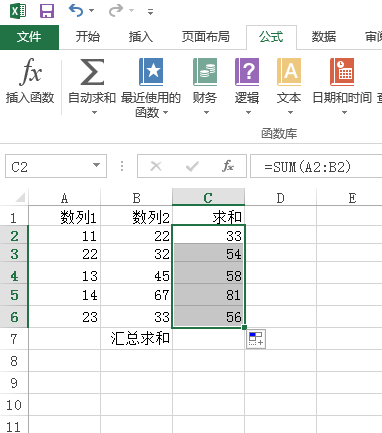Viewport: 382px width, 433px height.
Task: Click cell C5 with value 81
Action: (x=209, y=295)
